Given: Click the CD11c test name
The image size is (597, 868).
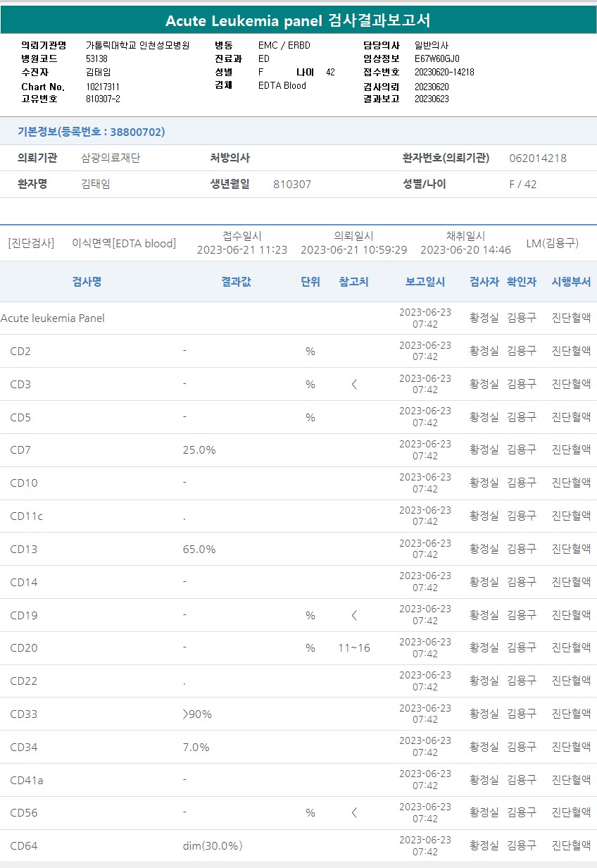Looking at the screenshot, I should (x=26, y=516).
